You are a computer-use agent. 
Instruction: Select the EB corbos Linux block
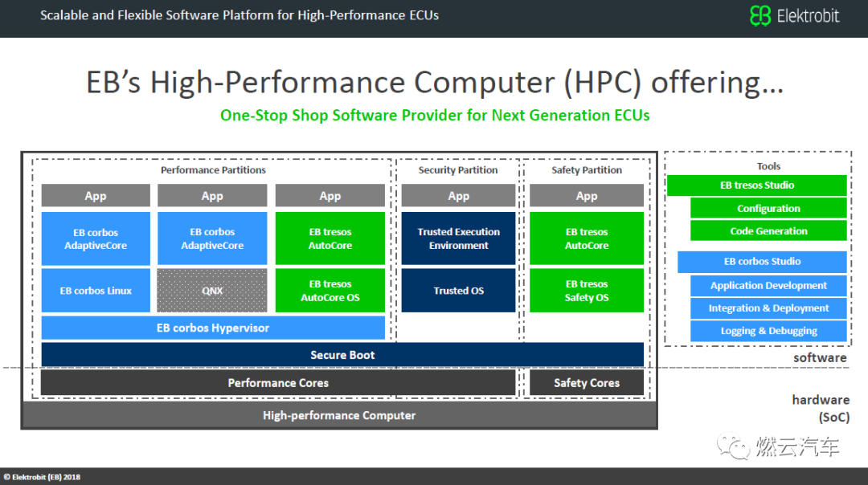pyautogui.click(x=96, y=291)
